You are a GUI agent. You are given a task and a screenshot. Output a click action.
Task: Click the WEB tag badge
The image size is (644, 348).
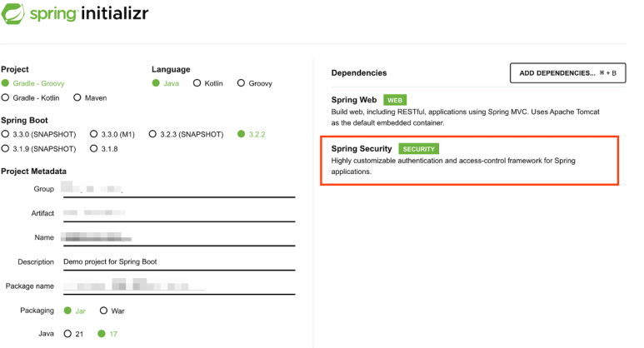(395, 100)
